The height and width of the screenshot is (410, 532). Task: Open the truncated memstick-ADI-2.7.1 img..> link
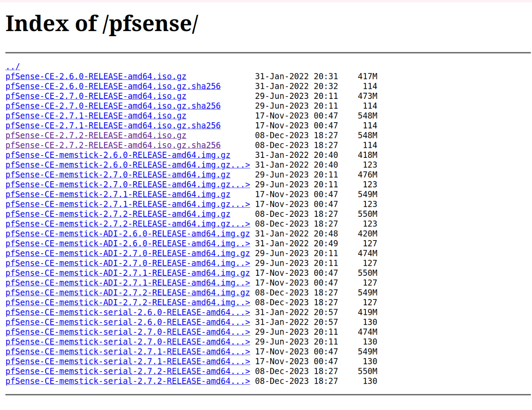click(x=128, y=283)
